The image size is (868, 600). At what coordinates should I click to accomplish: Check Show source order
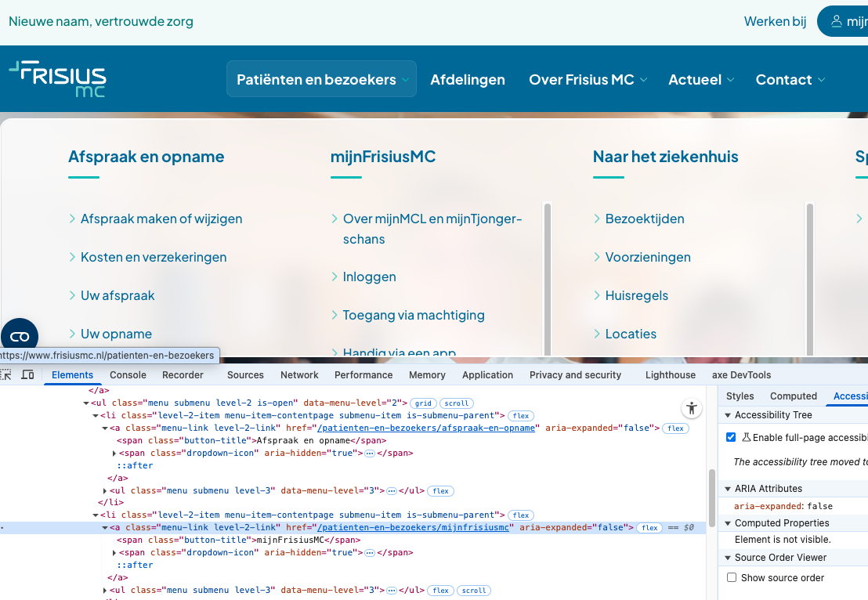point(731,577)
